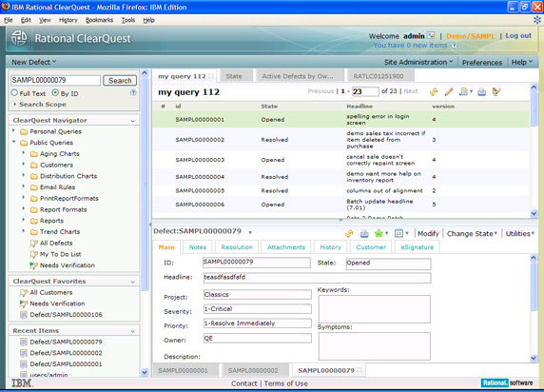
Task: Open the export document icon in query toolbar
Action: (x=464, y=91)
